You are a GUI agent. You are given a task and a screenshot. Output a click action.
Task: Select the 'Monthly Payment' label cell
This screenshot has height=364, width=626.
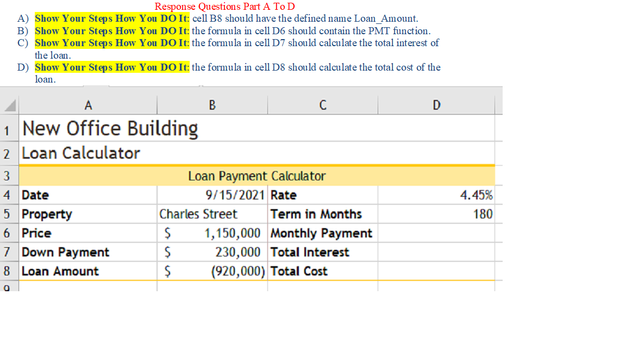(x=323, y=233)
